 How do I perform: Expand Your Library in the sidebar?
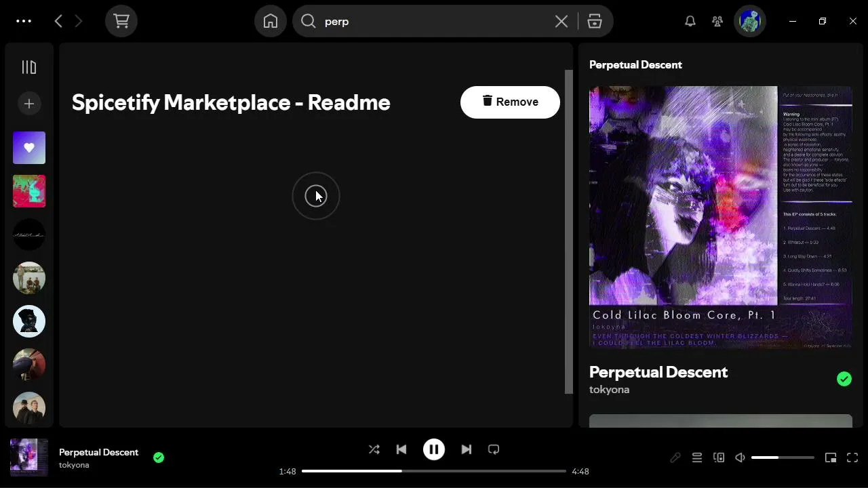[x=29, y=67]
